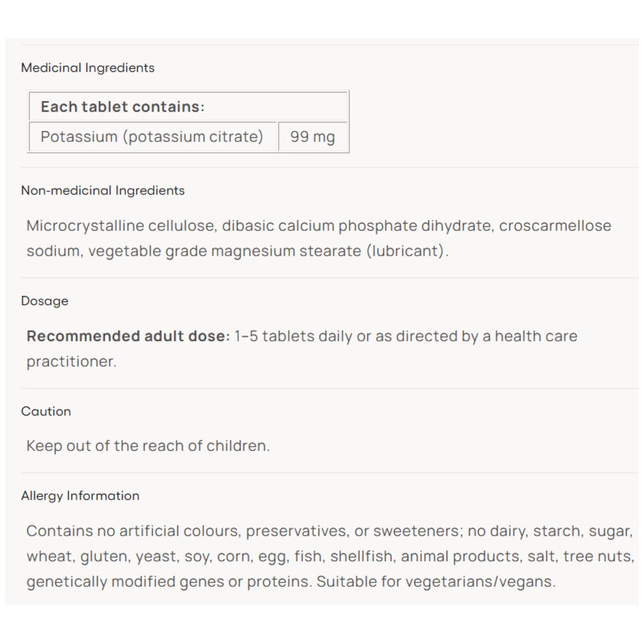Click the bold 'Recommended adult dose:' text

coord(128,336)
